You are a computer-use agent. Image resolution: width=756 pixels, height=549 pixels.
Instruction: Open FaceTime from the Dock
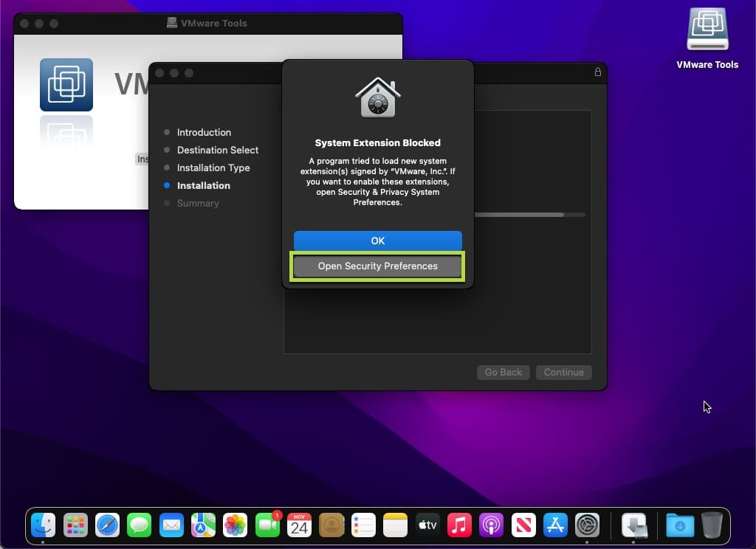[x=267, y=525]
